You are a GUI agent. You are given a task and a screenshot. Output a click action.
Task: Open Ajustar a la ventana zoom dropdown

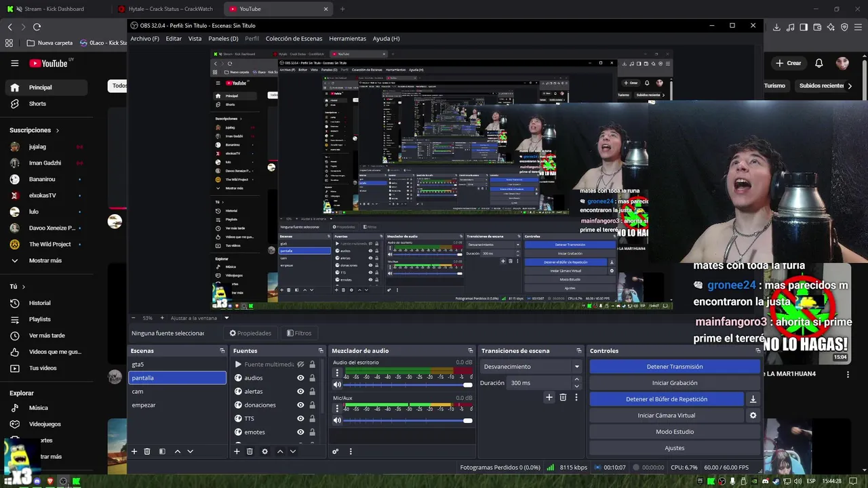(200, 318)
